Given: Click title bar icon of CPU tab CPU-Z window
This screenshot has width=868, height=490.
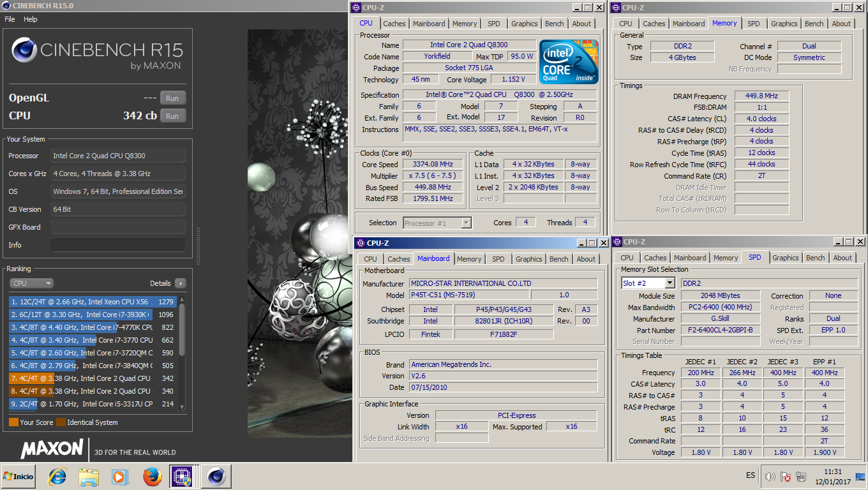Looking at the screenshot, I should tap(357, 8).
